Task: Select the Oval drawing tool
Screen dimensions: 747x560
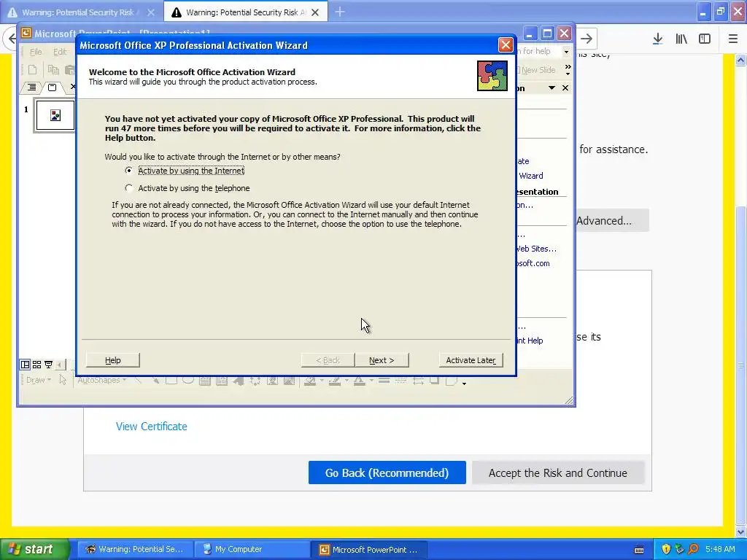Action: [x=188, y=380]
